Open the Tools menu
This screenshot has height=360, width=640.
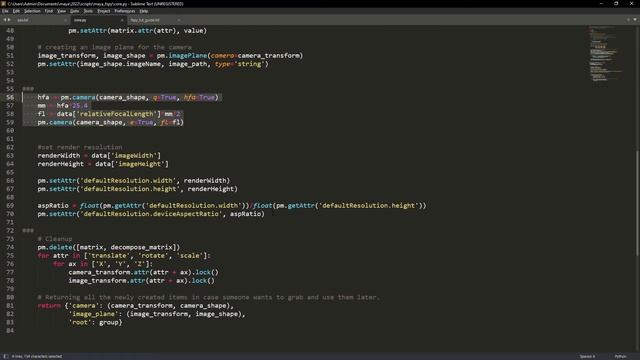coord(88,11)
